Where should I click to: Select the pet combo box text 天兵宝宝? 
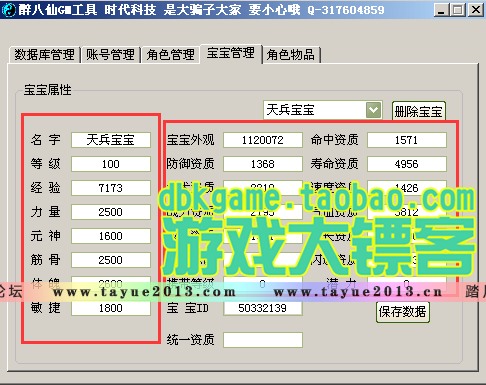290,110
